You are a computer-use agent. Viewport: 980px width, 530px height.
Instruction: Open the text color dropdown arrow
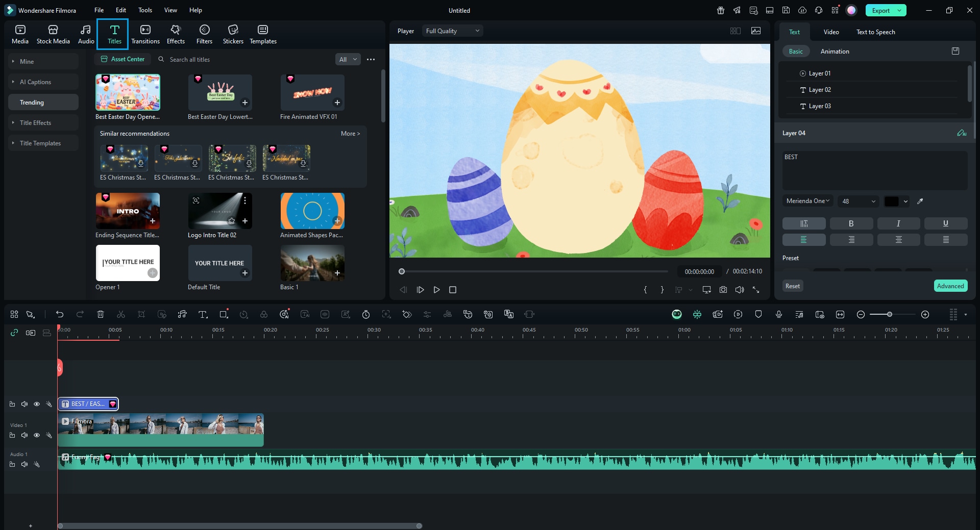pos(905,201)
